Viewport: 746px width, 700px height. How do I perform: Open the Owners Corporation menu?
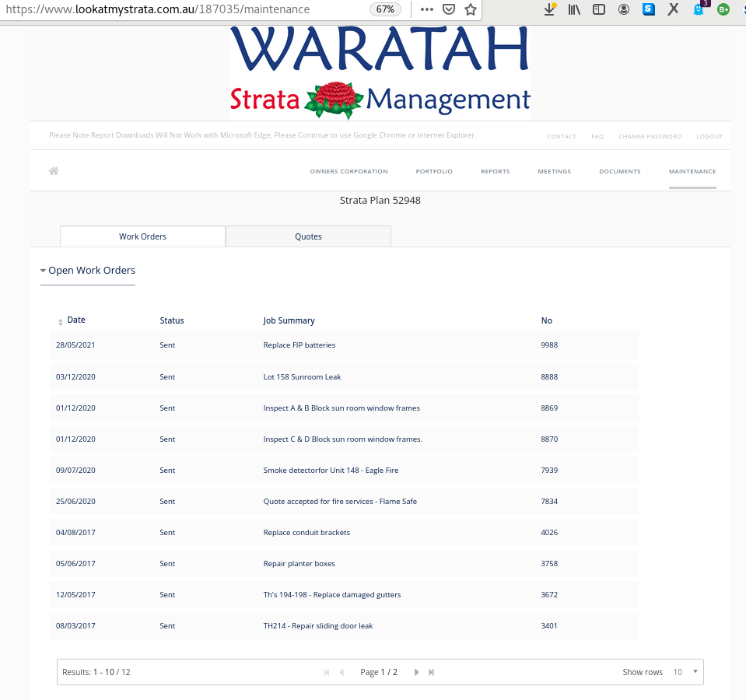(348, 171)
